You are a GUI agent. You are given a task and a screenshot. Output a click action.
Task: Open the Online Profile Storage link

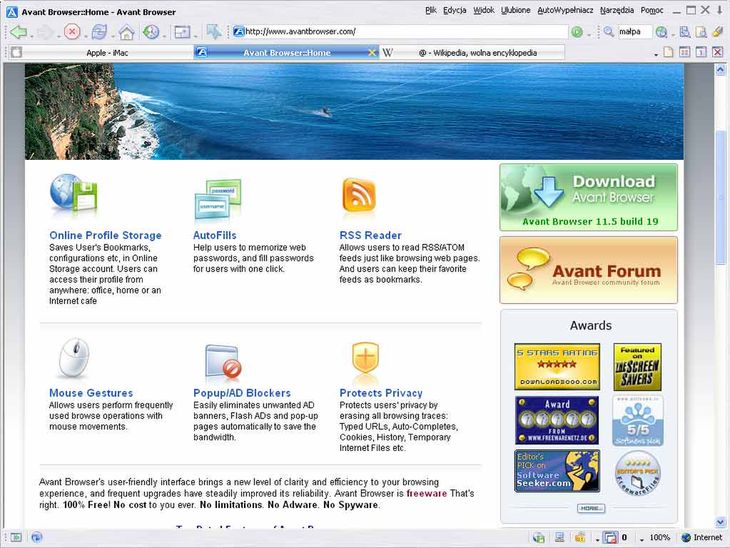(105, 235)
